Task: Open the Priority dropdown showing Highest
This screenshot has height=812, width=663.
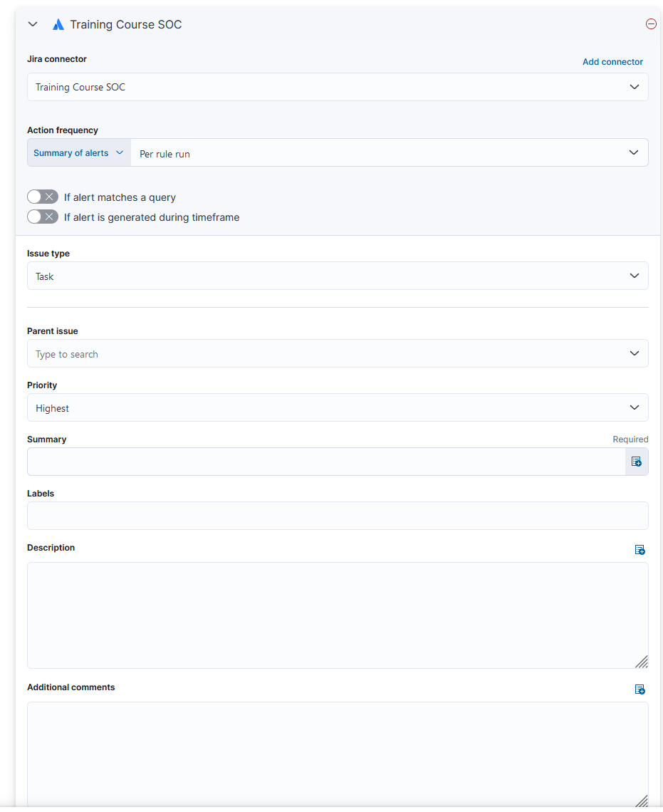Action: 338,408
